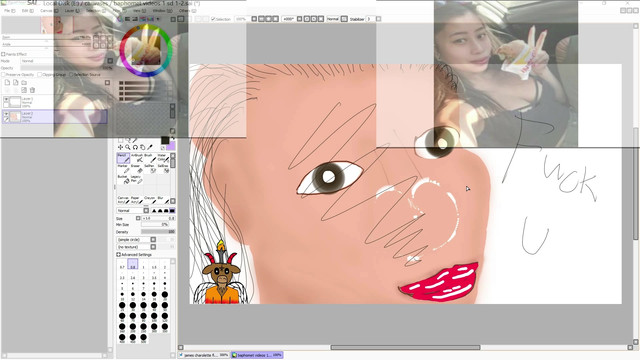
Task: Select the Bucket fill tool
Action: pyautogui.click(x=123, y=179)
